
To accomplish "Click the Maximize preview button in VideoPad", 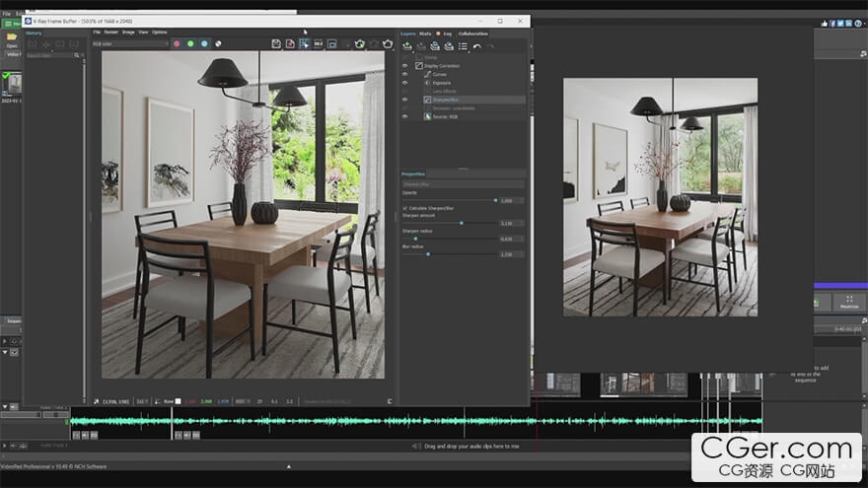I will pyautogui.click(x=849, y=301).
